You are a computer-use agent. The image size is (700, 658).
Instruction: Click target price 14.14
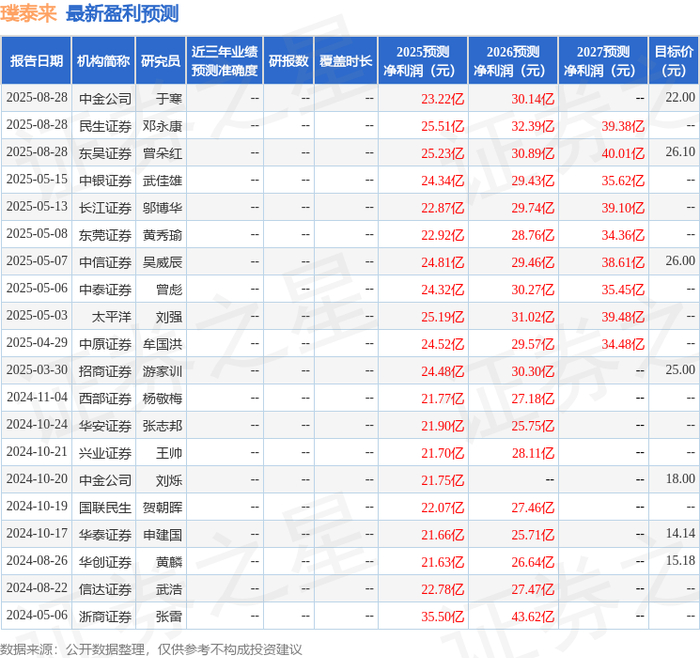tap(680, 533)
